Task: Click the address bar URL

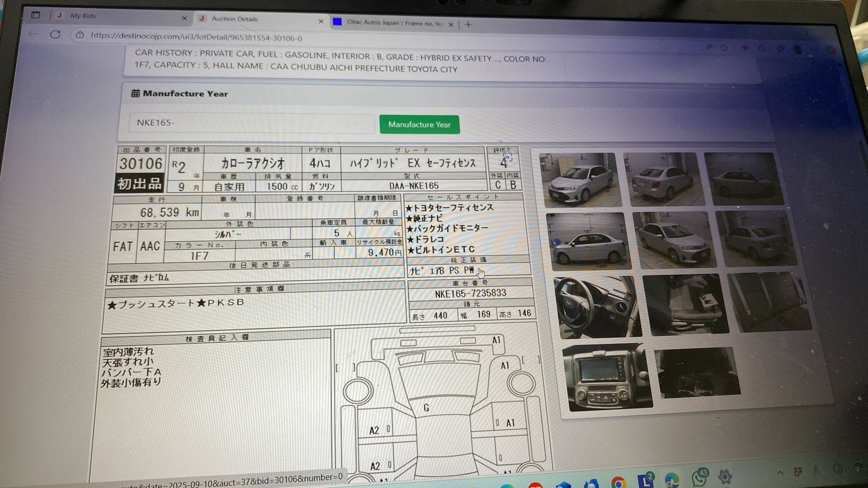Action: tap(196, 37)
